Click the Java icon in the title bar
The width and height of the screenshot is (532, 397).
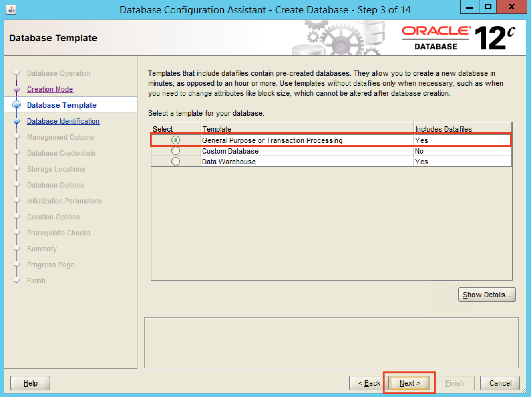[x=11, y=10]
